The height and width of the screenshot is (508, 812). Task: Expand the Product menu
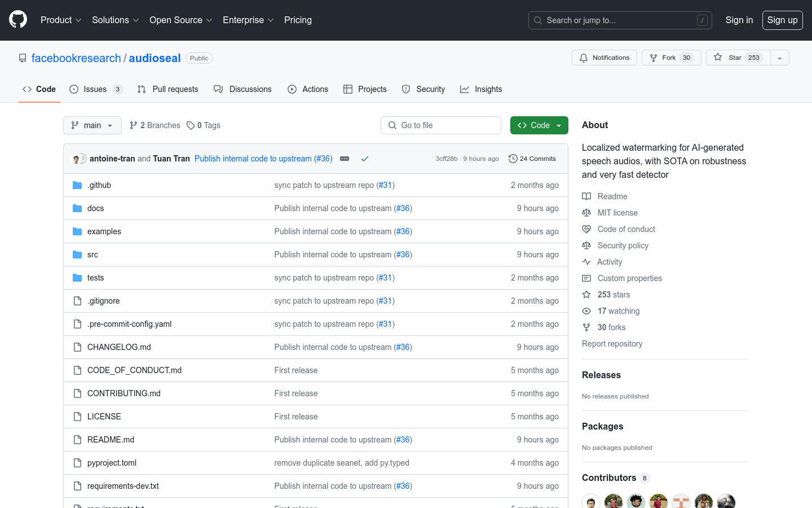61,20
